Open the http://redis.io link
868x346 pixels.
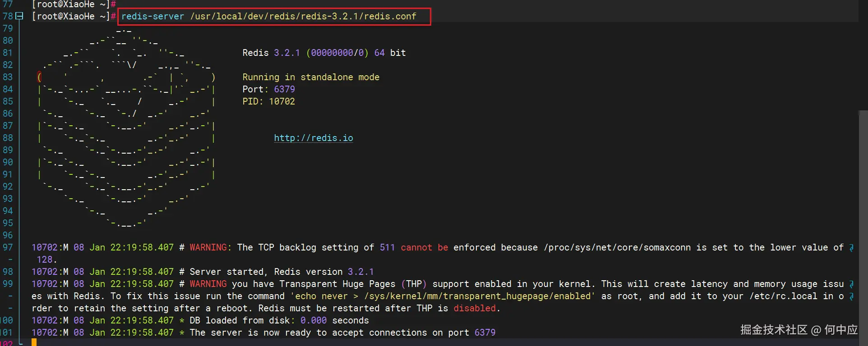coord(314,138)
